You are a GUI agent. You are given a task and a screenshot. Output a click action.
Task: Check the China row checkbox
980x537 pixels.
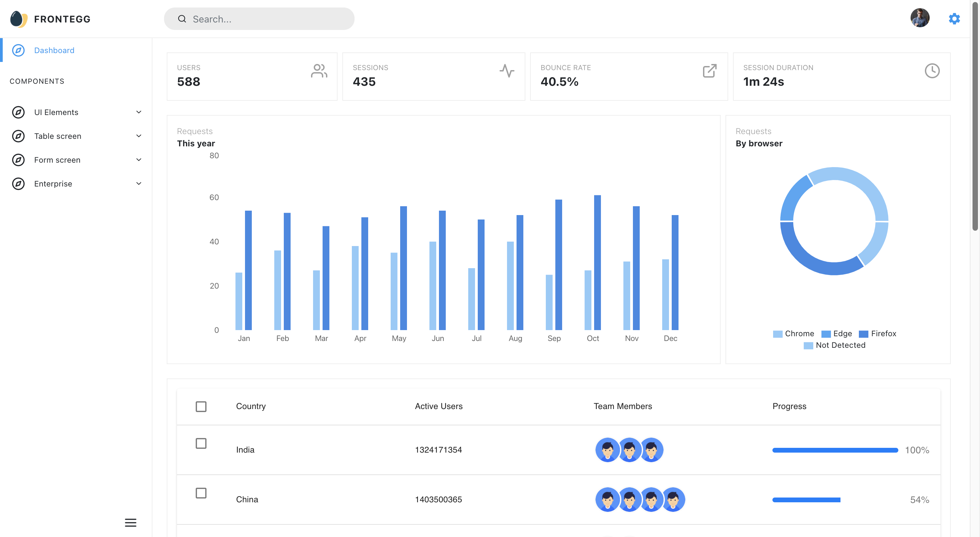coord(201,493)
